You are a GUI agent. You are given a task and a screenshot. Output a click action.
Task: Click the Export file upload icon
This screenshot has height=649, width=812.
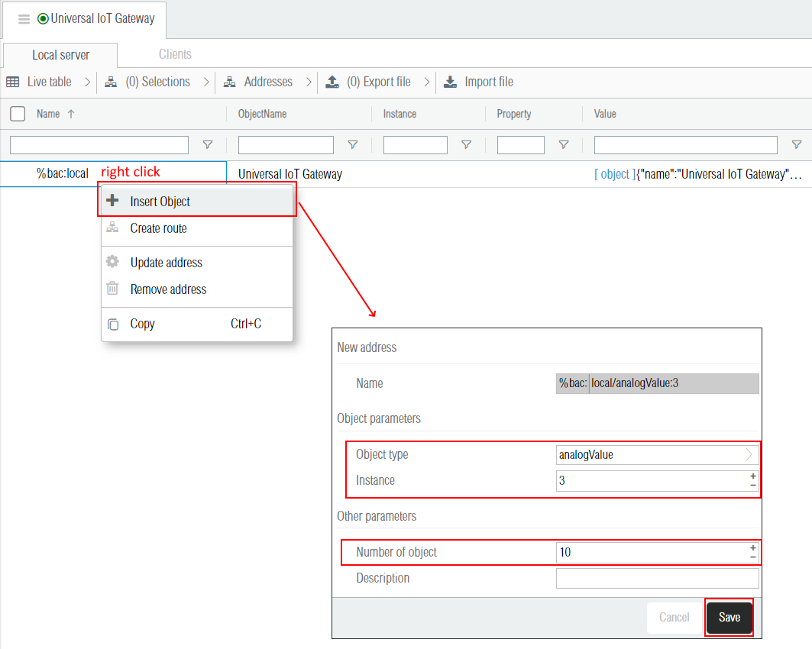[332, 82]
